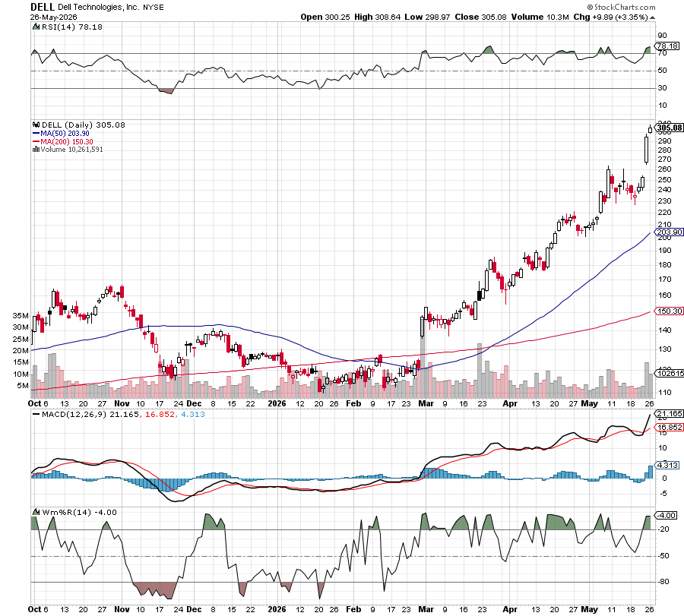Click the Open 300.25 value in header
This screenshot has width=684, height=616.
click(x=325, y=17)
